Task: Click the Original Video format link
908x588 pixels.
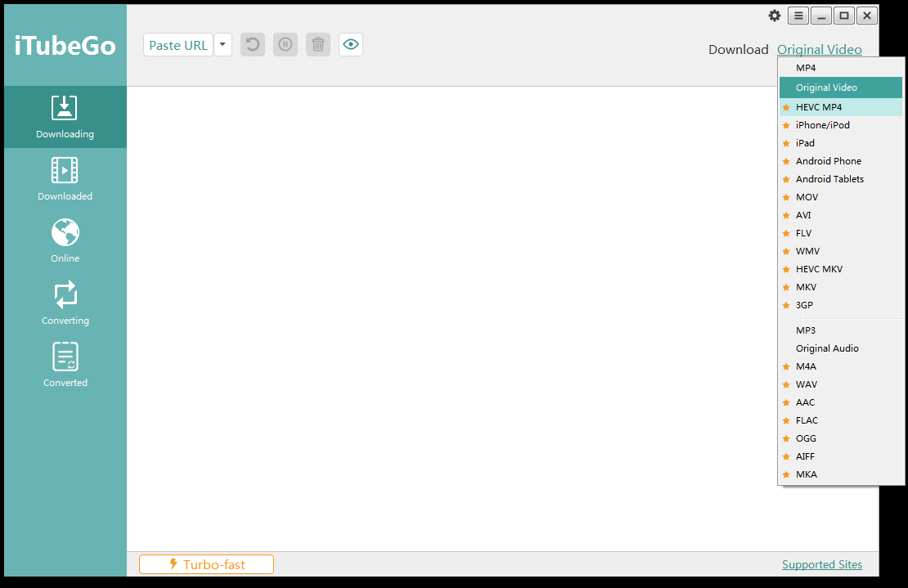Action: (x=820, y=50)
